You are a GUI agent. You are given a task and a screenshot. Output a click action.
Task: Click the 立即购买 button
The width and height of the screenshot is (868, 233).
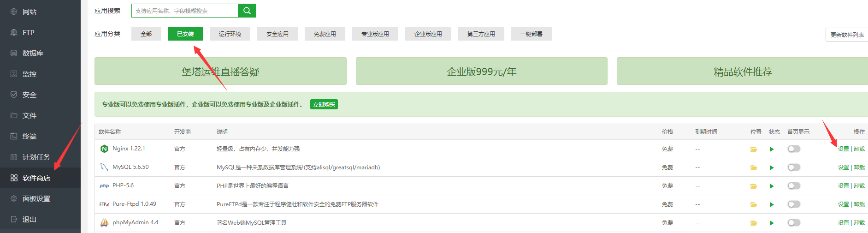(x=324, y=104)
